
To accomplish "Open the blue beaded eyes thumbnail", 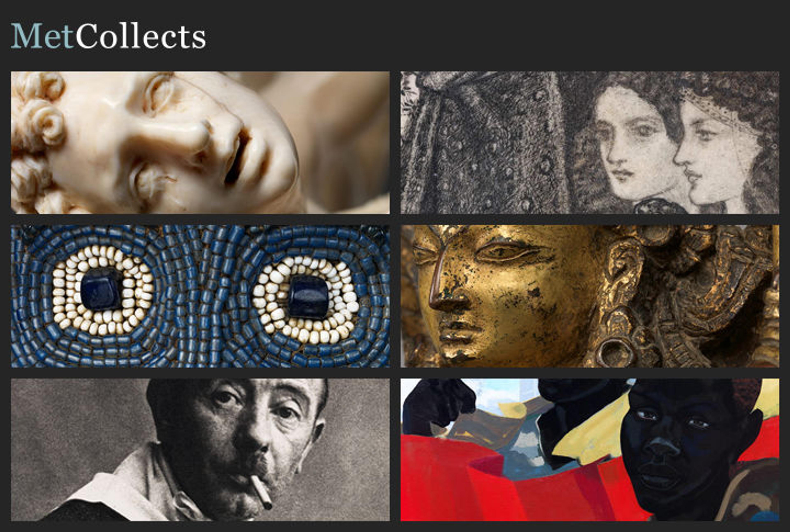I will click(x=200, y=296).
